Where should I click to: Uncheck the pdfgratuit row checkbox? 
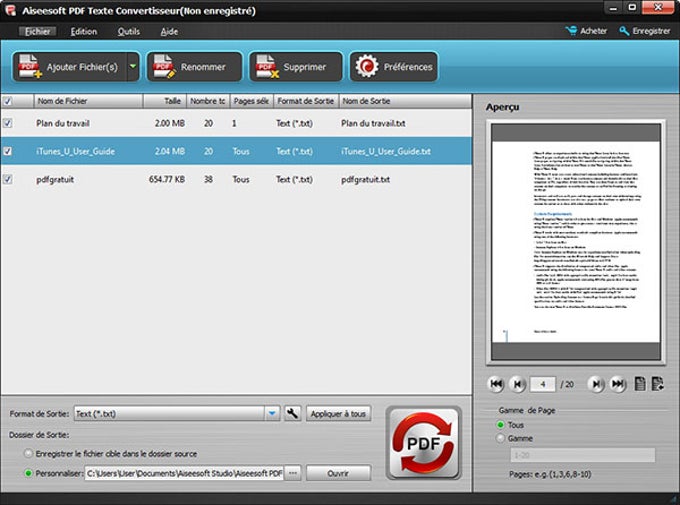click(x=7, y=179)
